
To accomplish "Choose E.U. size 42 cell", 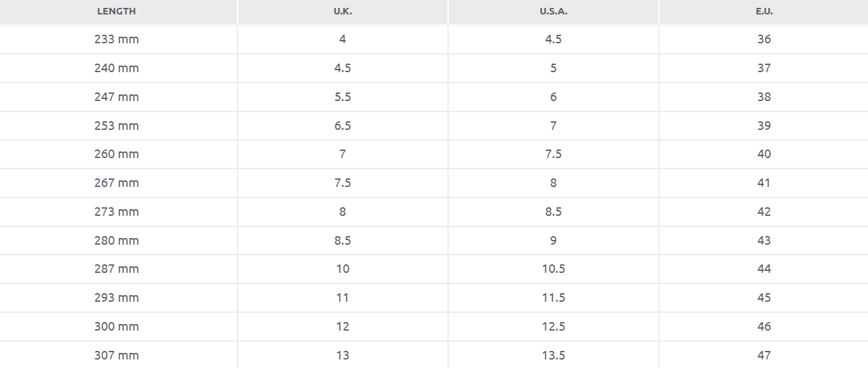I will [x=764, y=212].
